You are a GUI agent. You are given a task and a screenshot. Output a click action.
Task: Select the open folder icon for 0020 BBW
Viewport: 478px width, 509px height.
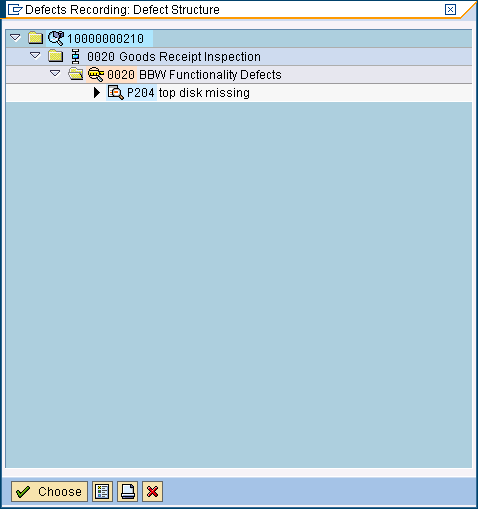click(x=76, y=74)
